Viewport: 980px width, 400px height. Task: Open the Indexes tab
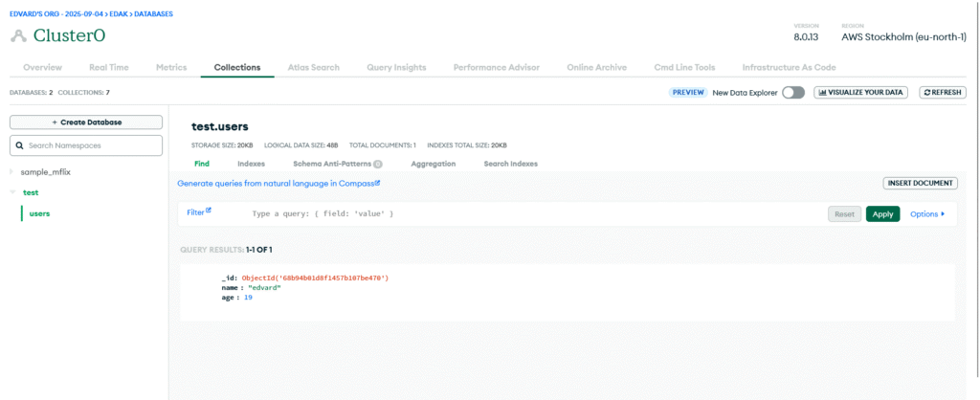251,164
